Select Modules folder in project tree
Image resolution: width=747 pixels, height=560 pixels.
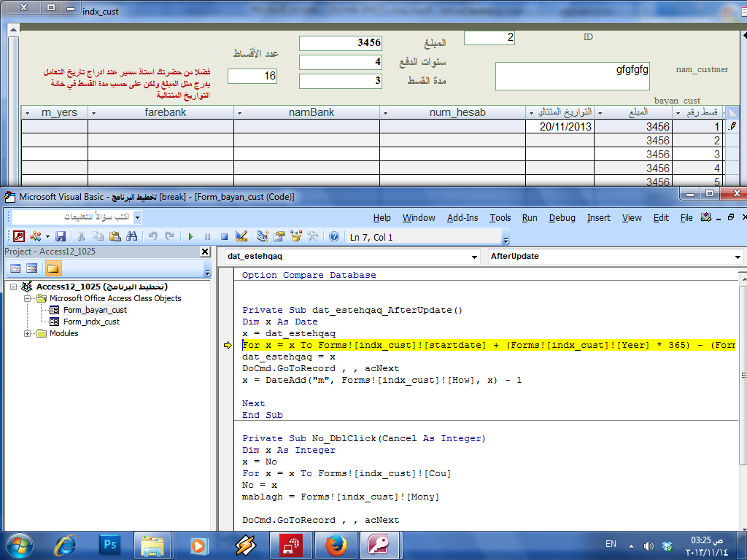click(x=64, y=333)
